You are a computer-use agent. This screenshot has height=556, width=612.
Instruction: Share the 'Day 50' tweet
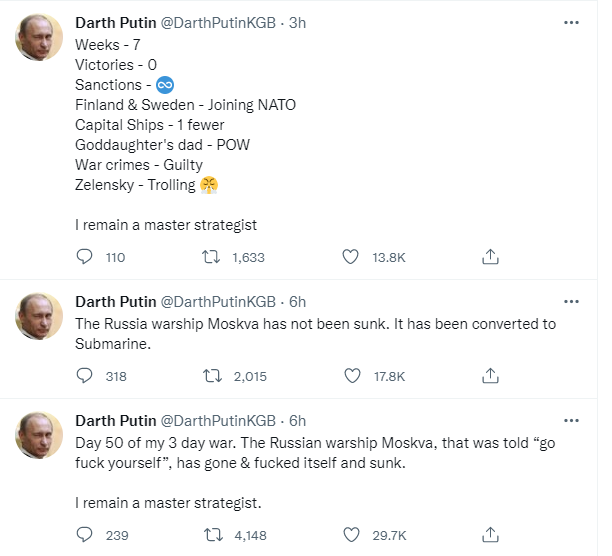pos(490,535)
